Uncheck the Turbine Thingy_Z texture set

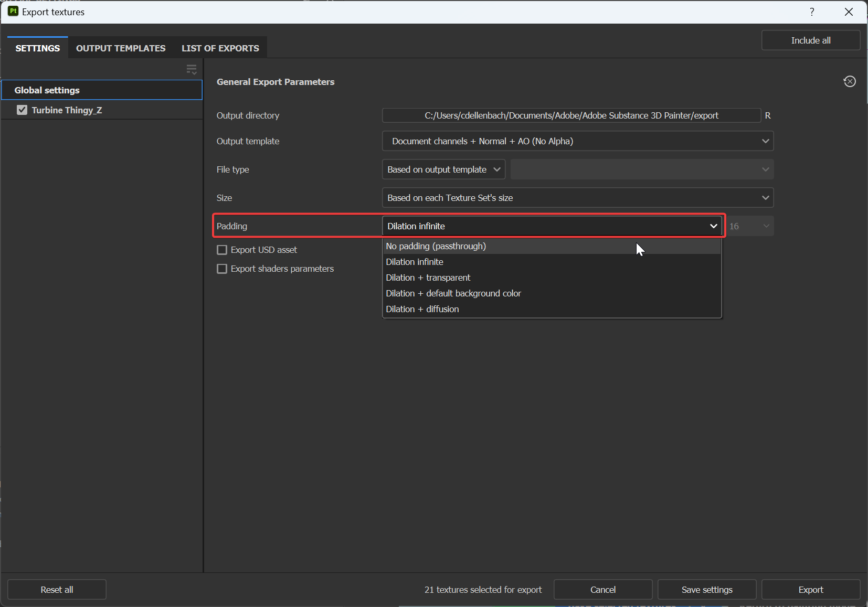(22, 110)
